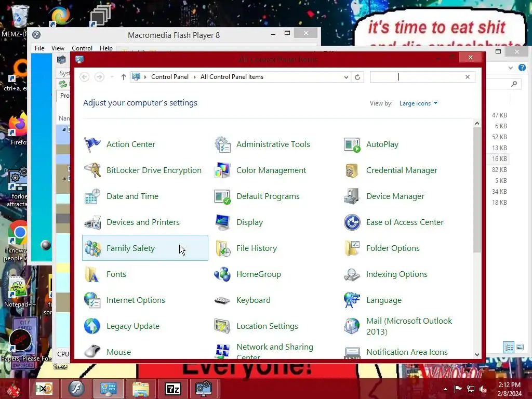The height and width of the screenshot is (399, 532).
Task: Expand the address bar history dropdown arrow
Action: pos(346,77)
